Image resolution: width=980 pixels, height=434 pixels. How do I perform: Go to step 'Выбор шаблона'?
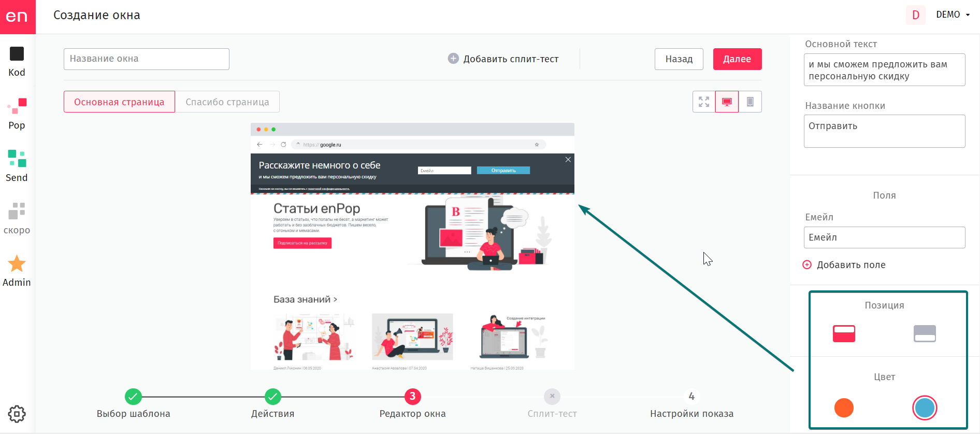click(133, 397)
